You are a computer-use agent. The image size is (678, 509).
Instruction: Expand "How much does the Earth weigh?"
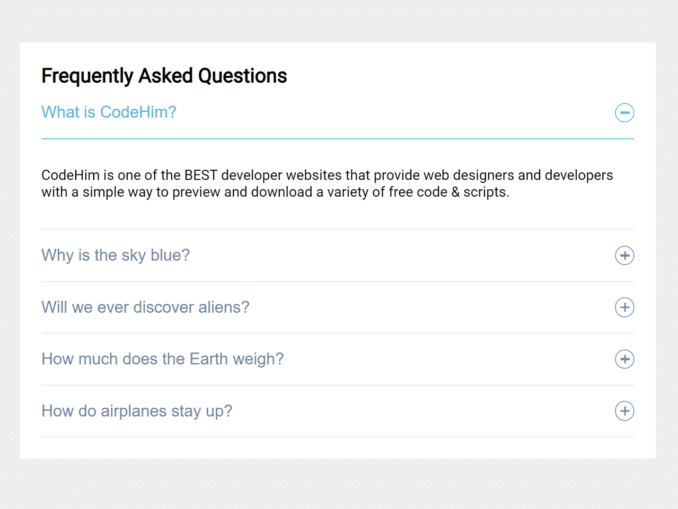[x=162, y=359]
